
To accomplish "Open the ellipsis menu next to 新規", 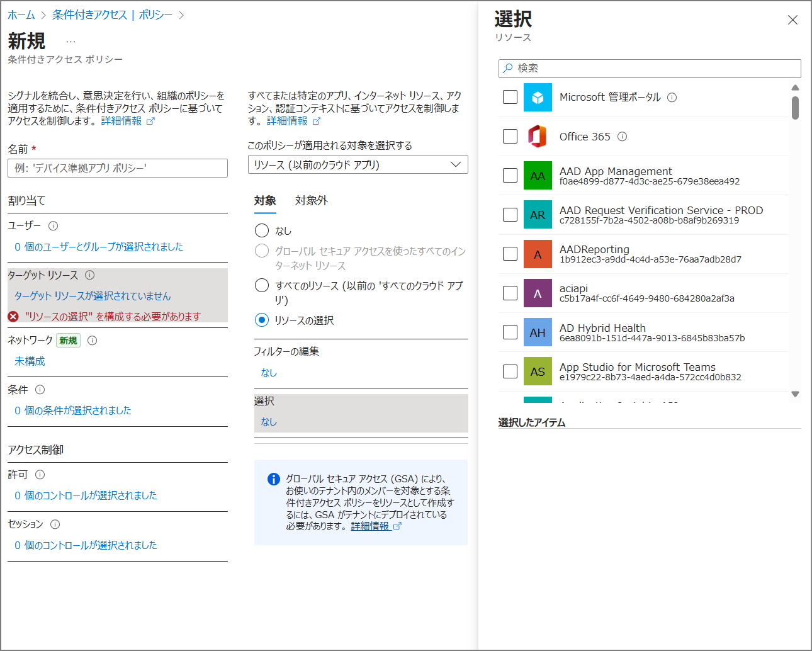I will click(70, 42).
